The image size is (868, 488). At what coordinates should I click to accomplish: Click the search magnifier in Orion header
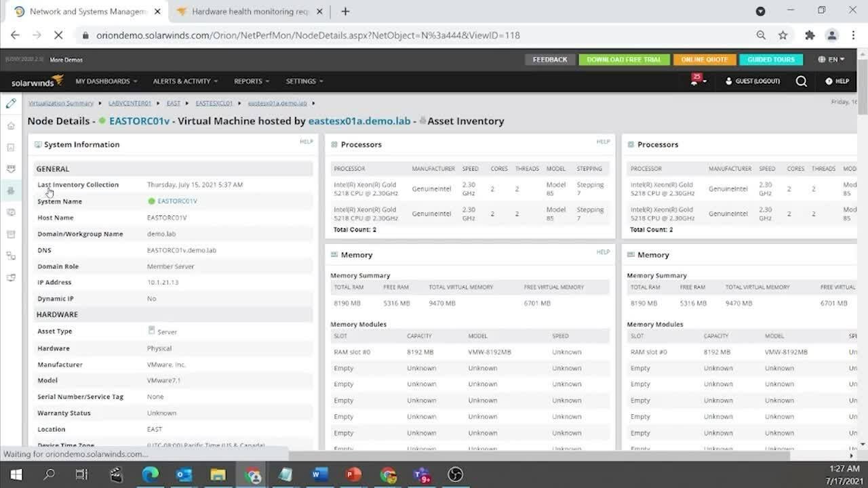click(802, 81)
